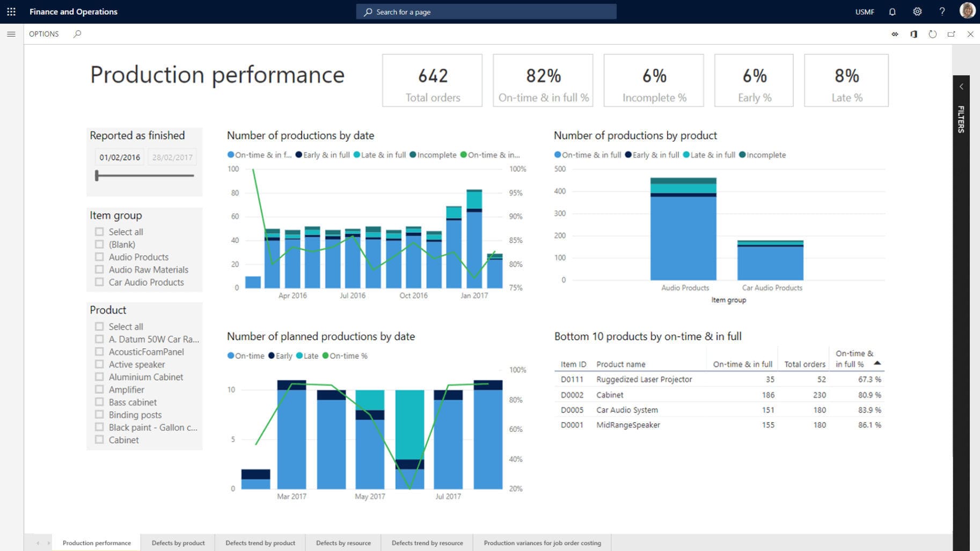Switch to Defects by product tab

coord(178,543)
